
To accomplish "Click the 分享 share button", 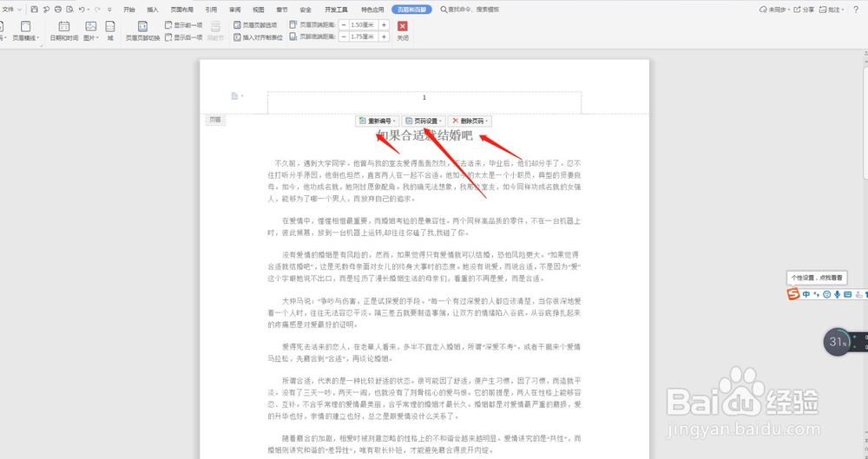I will click(805, 10).
